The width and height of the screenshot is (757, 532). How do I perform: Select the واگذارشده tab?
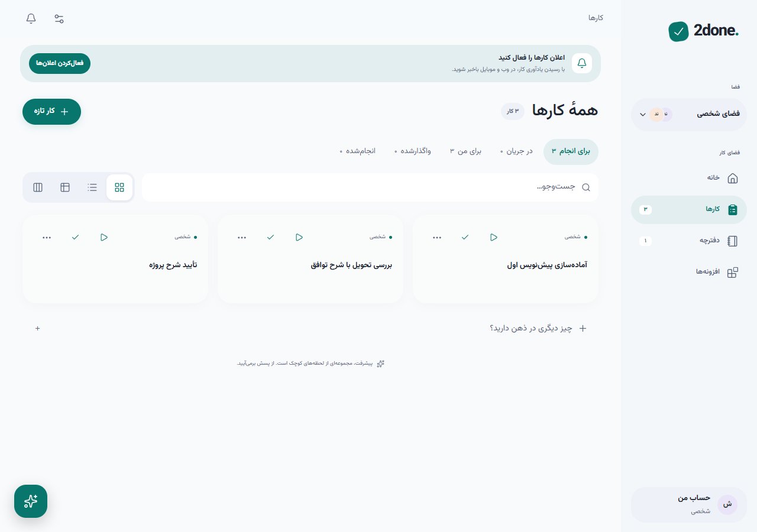click(413, 151)
